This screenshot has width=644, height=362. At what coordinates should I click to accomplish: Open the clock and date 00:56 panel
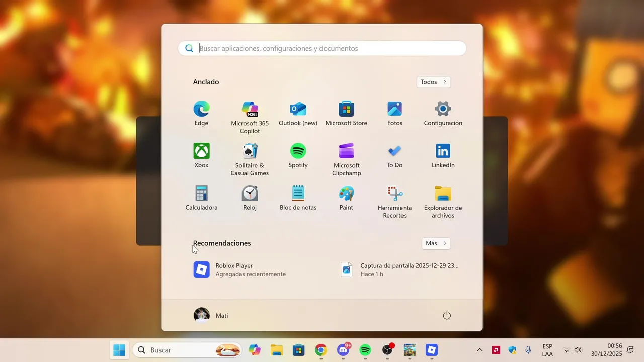[x=606, y=350]
